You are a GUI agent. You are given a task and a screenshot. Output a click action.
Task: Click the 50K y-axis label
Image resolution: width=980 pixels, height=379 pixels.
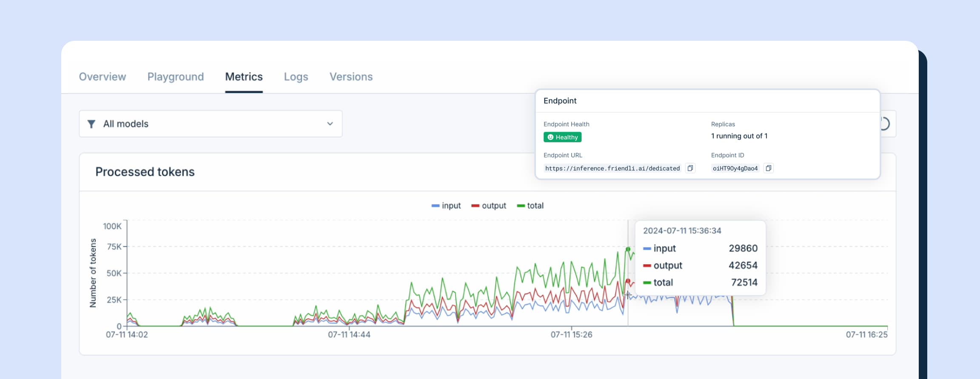pyautogui.click(x=114, y=273)
